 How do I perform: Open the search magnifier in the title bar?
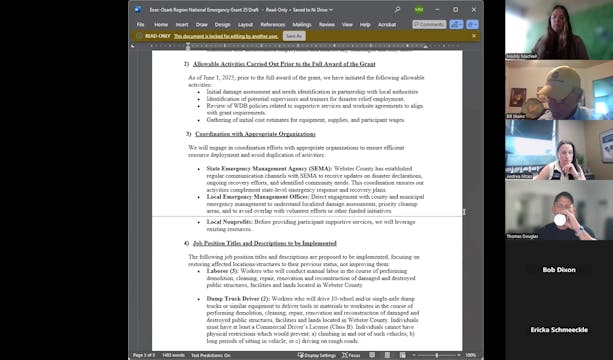click(397, 10)
